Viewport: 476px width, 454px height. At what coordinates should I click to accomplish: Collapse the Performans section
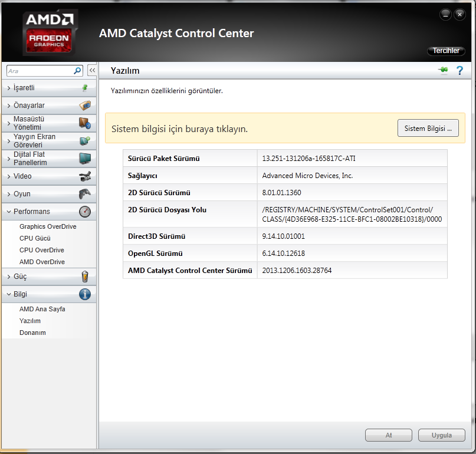pyautogui.click(x=49, y=212)
